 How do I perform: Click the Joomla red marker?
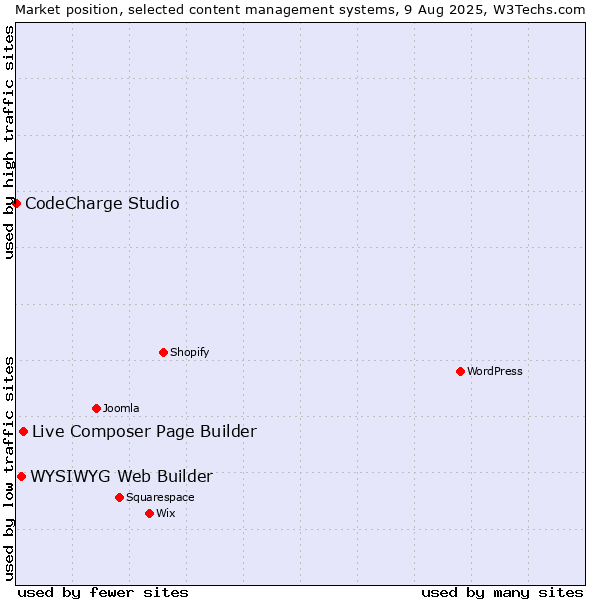96,409
